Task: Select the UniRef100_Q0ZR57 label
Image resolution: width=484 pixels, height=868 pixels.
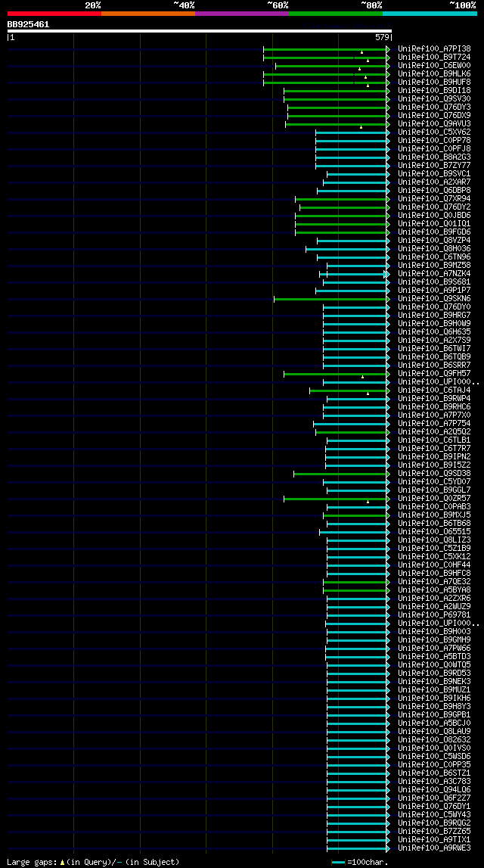Action: [x=434, y=499]
